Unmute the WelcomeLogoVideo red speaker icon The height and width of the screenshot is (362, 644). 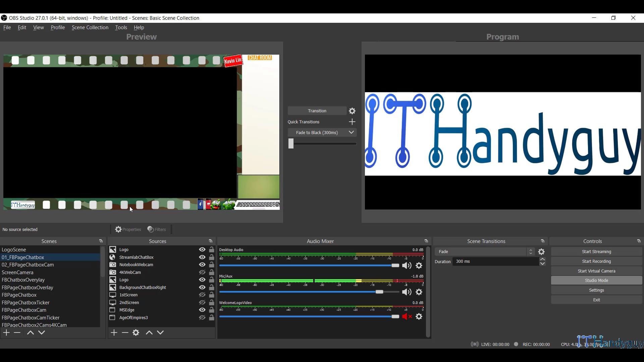click(x=407, y=317)
